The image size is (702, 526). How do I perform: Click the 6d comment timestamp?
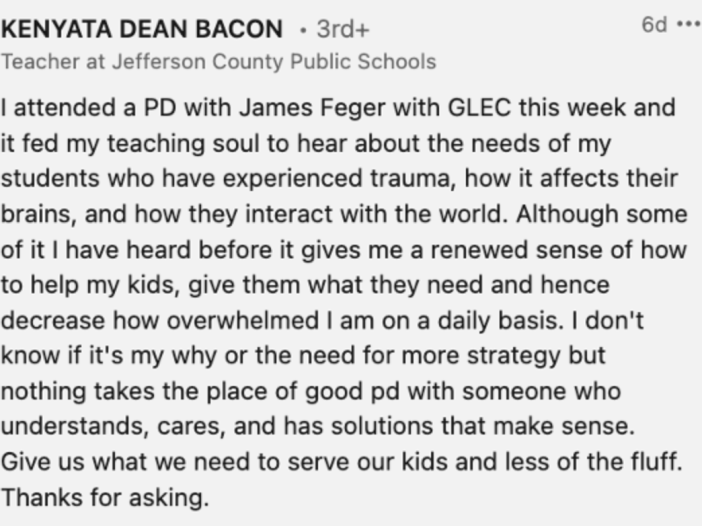[654, 24]
